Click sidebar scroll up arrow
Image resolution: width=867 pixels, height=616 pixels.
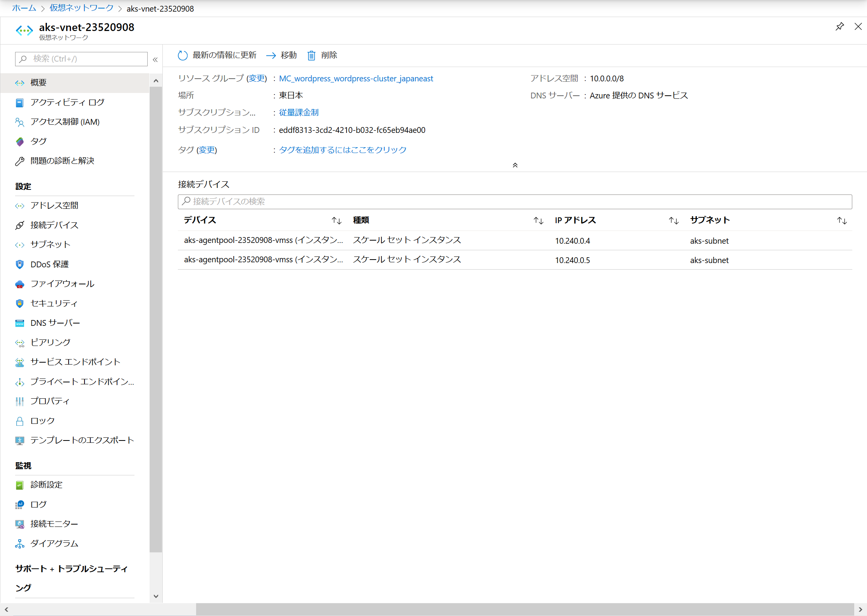pos(156,81)
